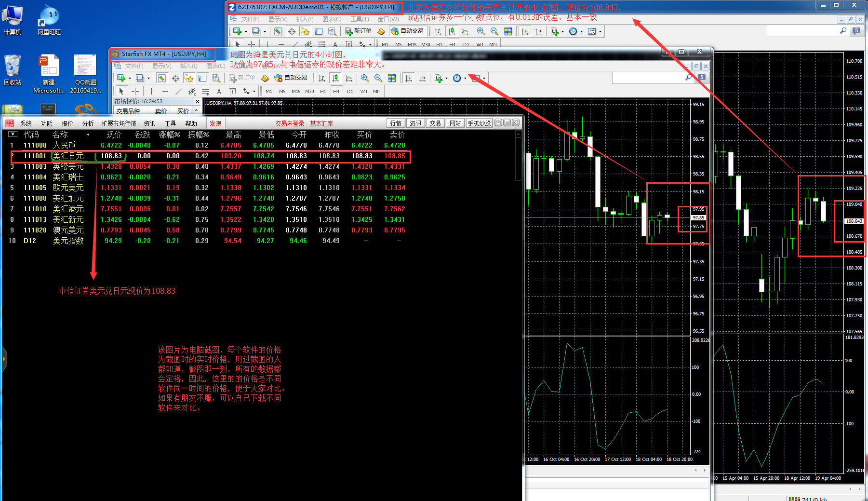Open MetaEditor icon in FXCM toolbar

click(x=381, y=31)
